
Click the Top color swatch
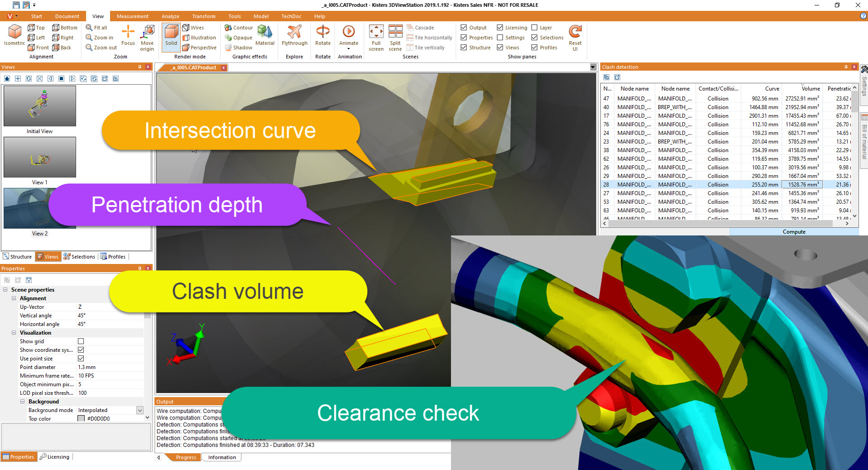tap(81, 419)
